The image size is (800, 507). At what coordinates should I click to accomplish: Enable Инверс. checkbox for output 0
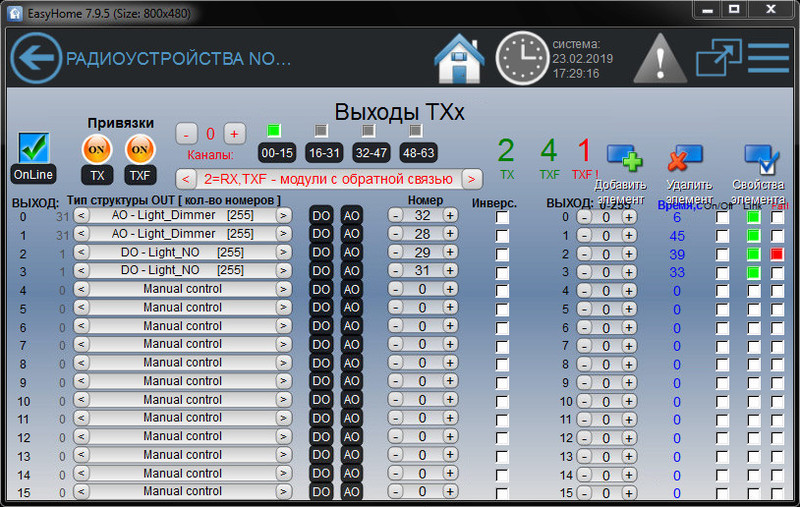pyautogui.click(x=502, y=216)
